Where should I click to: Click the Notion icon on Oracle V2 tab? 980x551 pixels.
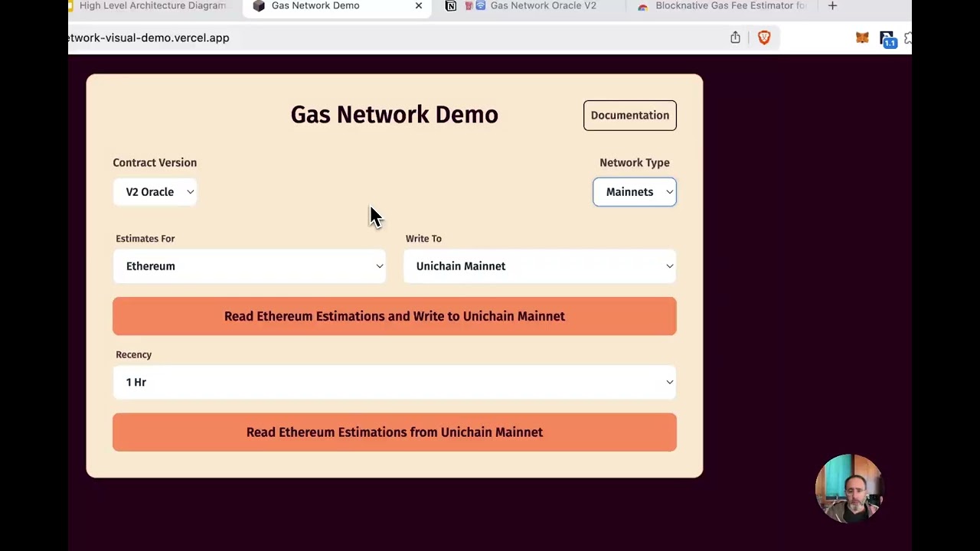click(x=451, y=6)
